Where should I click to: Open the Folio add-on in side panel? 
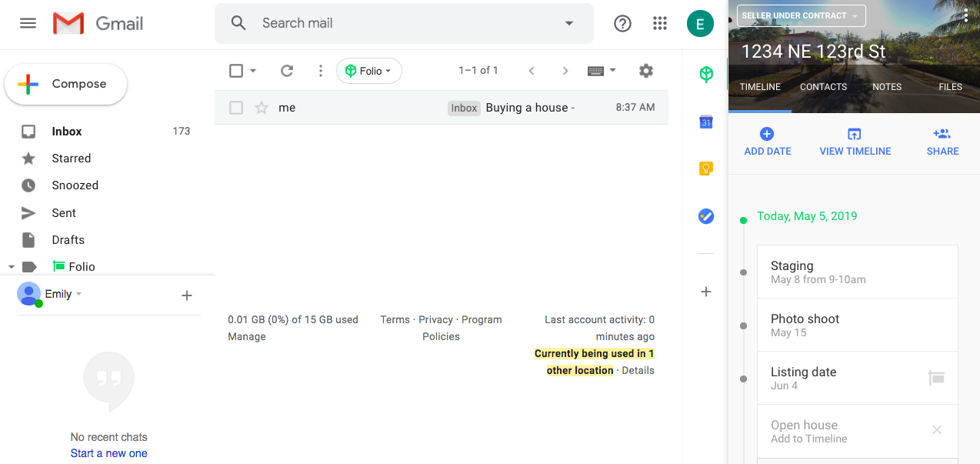click(x=706, y=74)
